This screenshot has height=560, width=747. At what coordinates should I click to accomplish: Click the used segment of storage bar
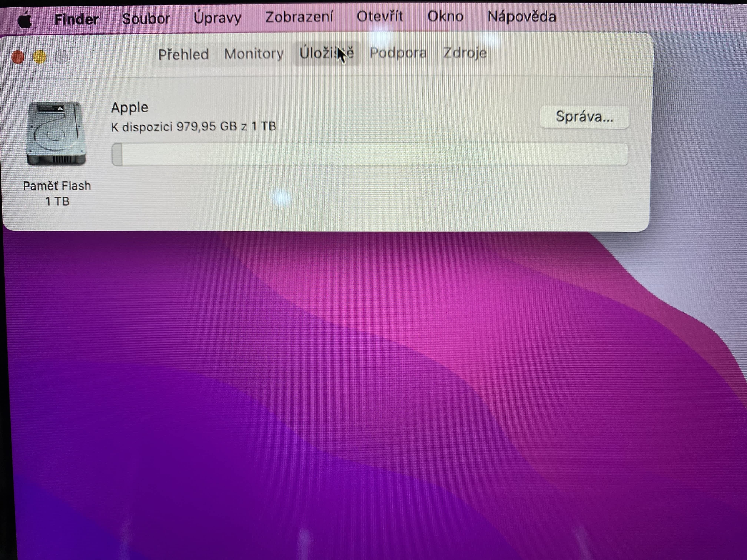point(117,155)
